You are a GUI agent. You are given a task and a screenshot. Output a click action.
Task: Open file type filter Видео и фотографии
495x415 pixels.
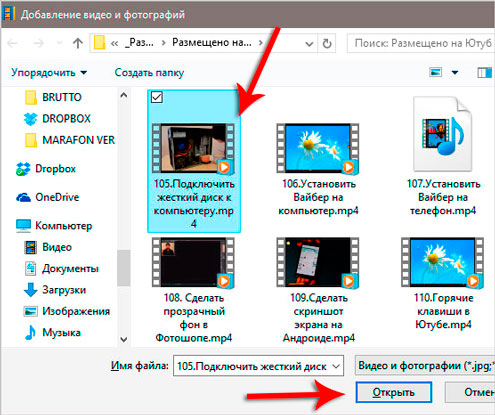[x=425, y=366]
